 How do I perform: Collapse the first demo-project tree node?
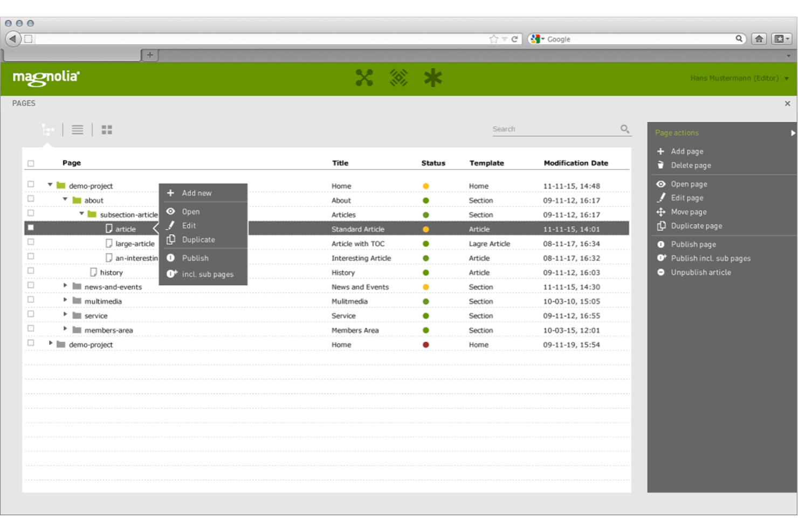(50, 184)
